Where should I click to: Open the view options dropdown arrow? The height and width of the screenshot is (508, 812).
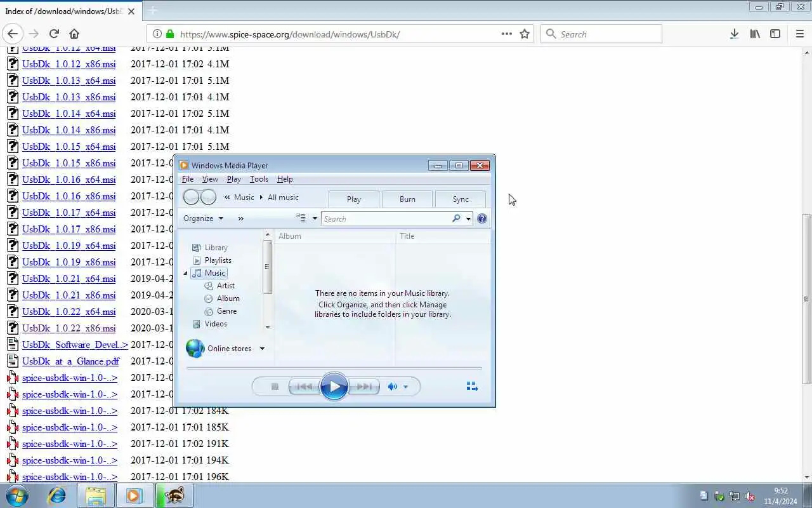pyautogui.click(x=315, y=218)
